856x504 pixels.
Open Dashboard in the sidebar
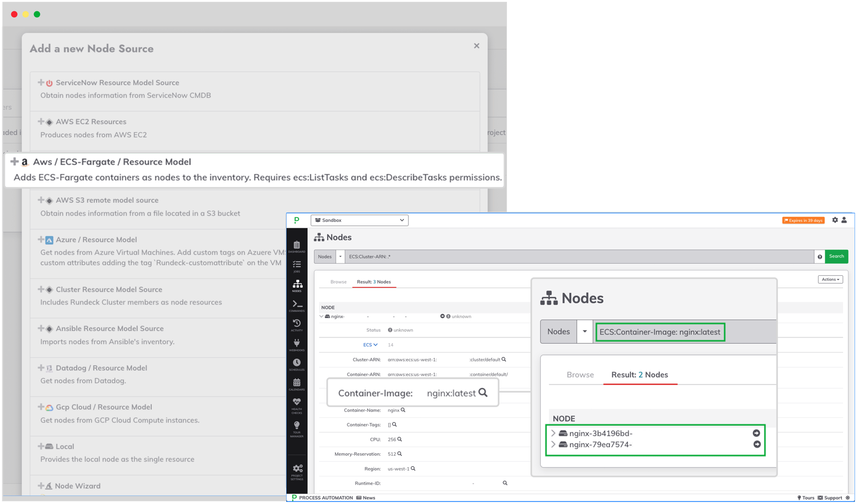[x=296, y=246]
